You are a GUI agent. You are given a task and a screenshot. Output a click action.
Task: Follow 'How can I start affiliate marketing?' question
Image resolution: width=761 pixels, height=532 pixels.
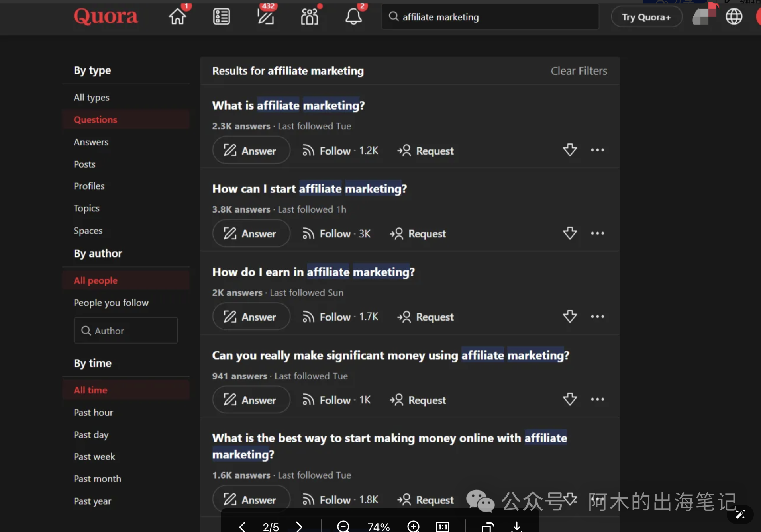tap(336, 233)
